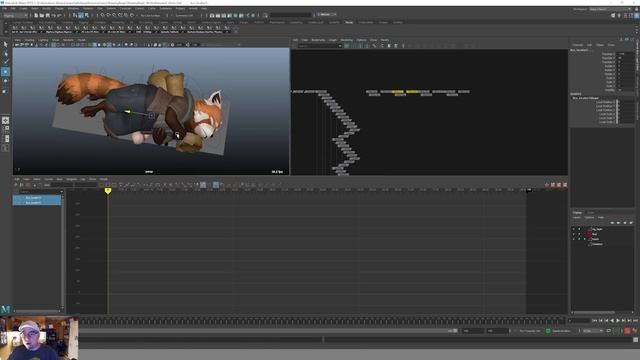The width and height of the screenshot is (640, 360).
Task: Step back one frame
Action: [600, 321]
